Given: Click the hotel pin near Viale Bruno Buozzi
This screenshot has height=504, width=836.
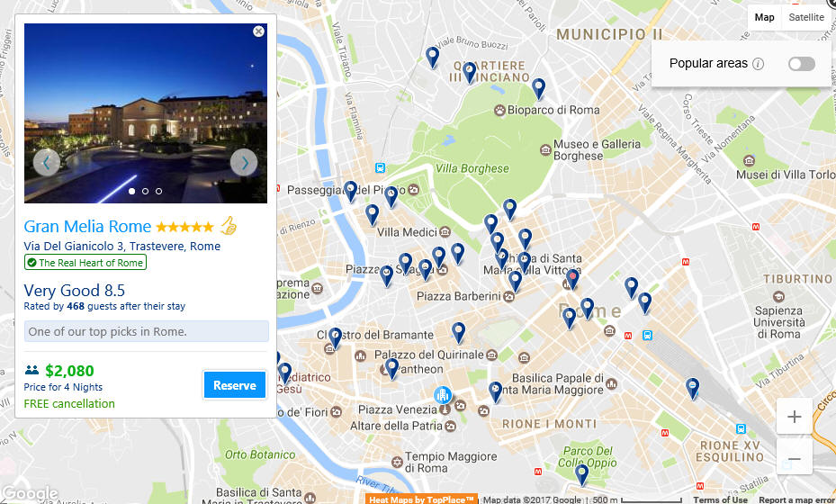Looking at the screenshot, I should [432, 57].
